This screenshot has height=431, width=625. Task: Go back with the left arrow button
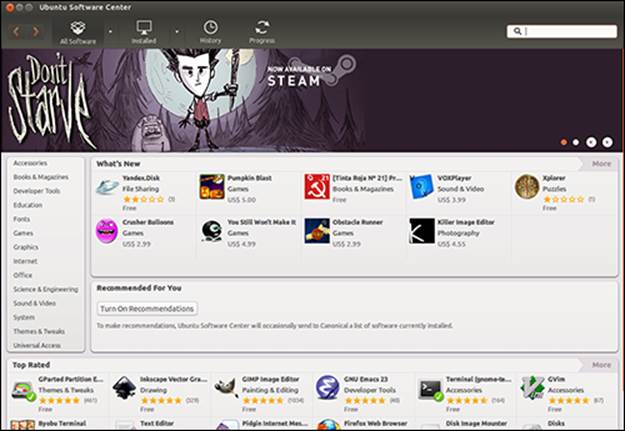coord(17,31)
